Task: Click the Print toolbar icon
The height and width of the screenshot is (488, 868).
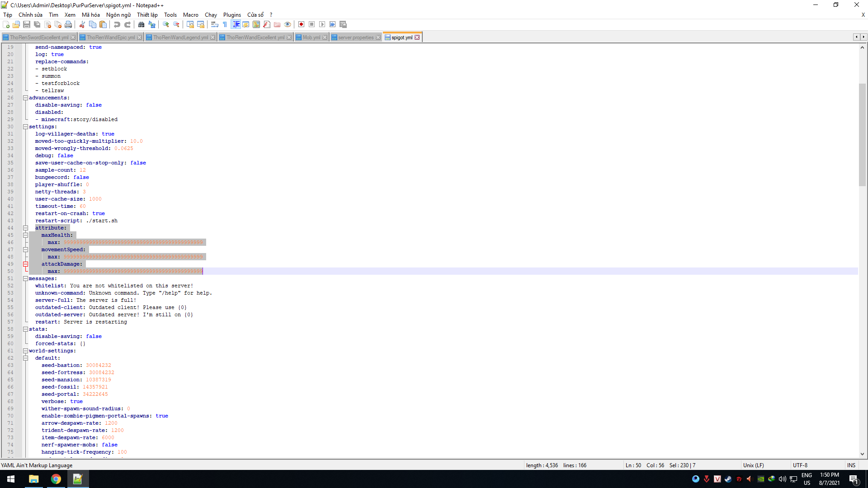Action: pos(68,24)
